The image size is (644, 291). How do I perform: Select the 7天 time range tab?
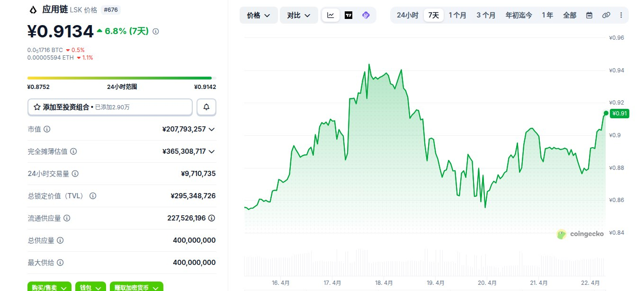point(434,15)
